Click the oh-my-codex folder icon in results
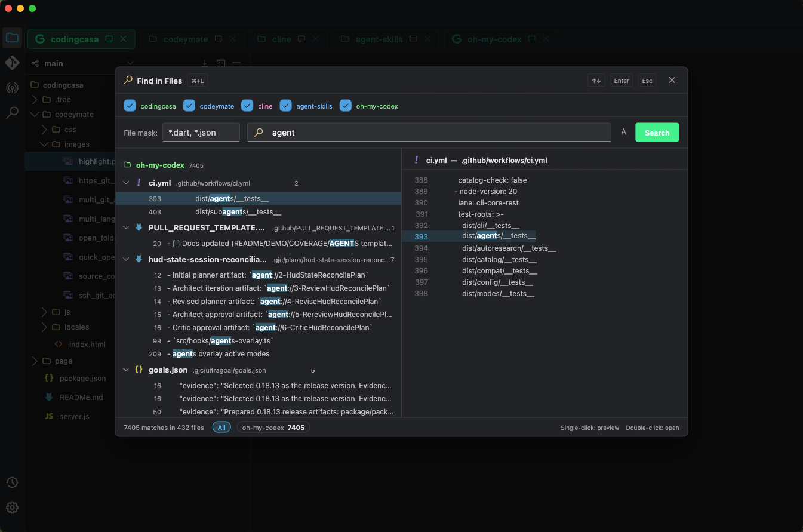The height and width of the screenshot is (532, 803). 127,165
